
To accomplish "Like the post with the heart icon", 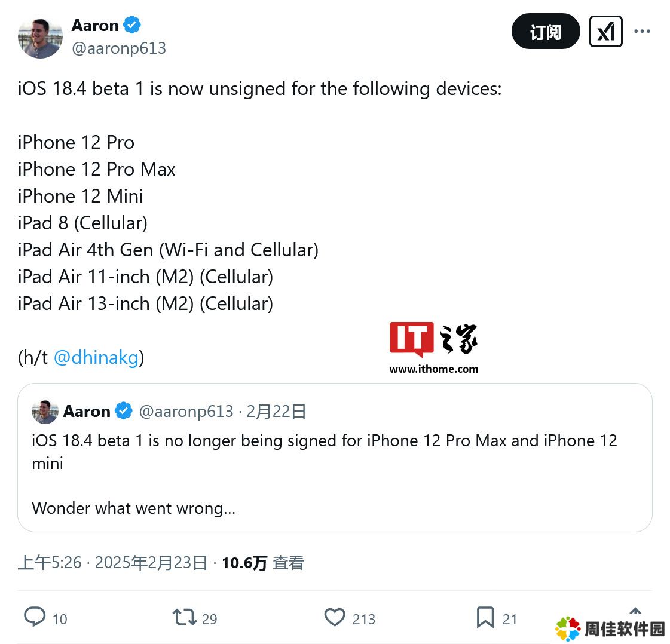I will 335,618.
